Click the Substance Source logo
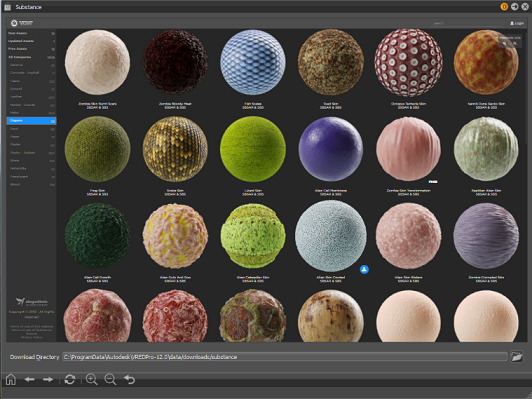The image size is (532, 399). tap(22, 23)
